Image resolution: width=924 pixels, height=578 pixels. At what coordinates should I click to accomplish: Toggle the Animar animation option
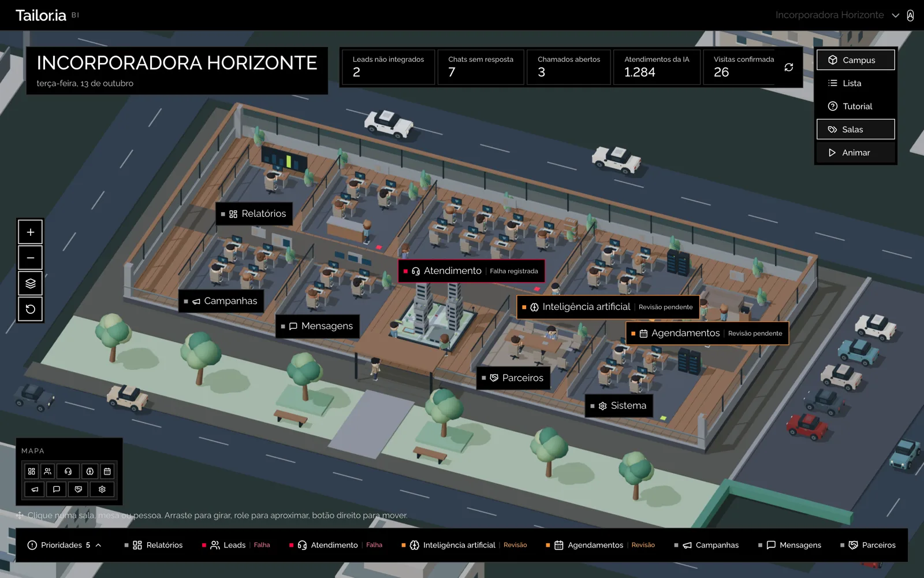tap(856, 153)
